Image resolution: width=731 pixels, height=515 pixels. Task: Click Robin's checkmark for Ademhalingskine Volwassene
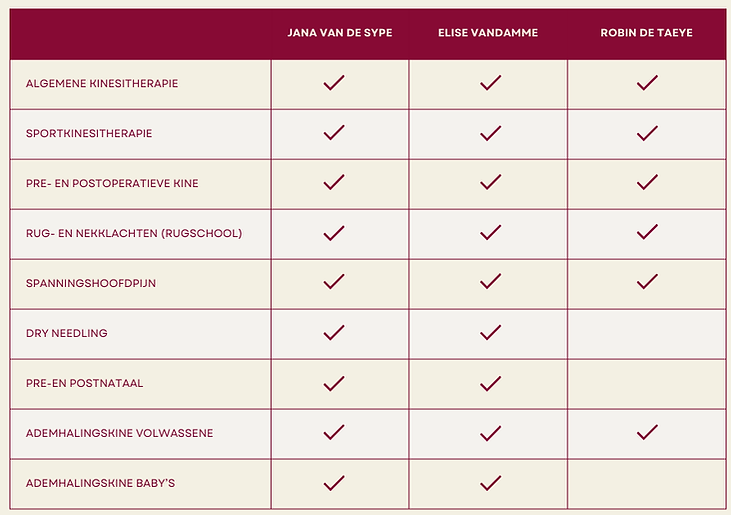[x=647, y=433]
